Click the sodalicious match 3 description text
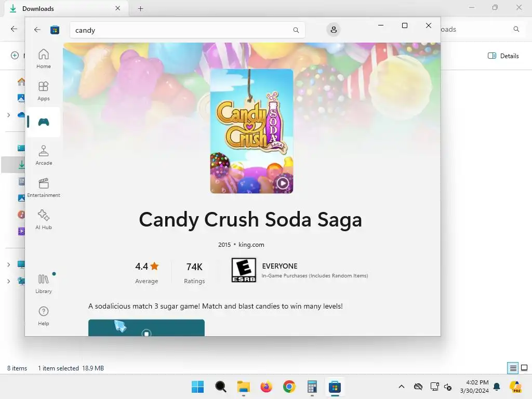The height and width of the screenshot is (399, 532). (216, 306)
